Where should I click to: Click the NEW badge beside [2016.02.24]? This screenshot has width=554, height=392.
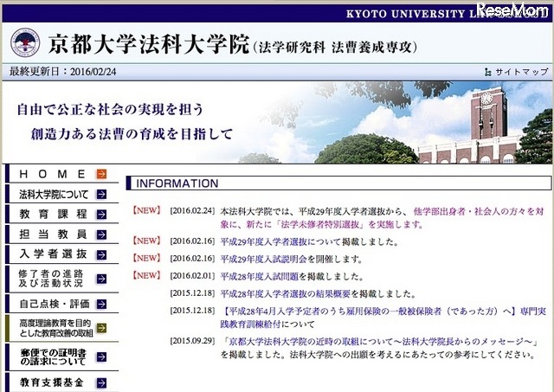pyautogui.click(x=146, y=211)
